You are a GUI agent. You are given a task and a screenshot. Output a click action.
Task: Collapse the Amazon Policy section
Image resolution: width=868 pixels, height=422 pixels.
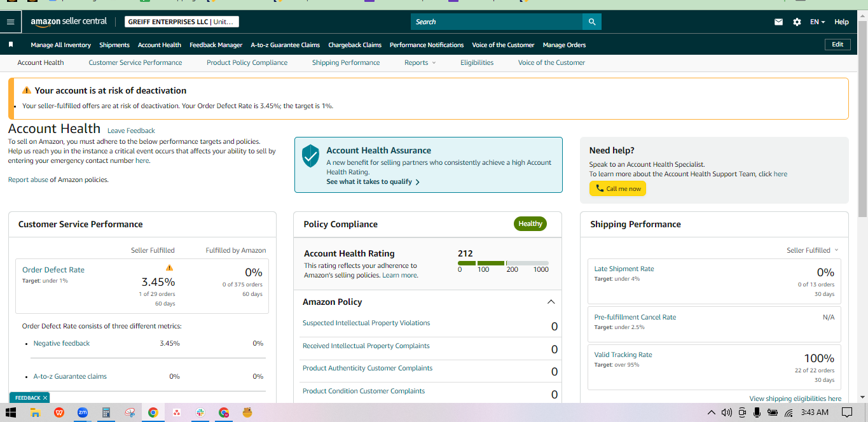[551, 302]
